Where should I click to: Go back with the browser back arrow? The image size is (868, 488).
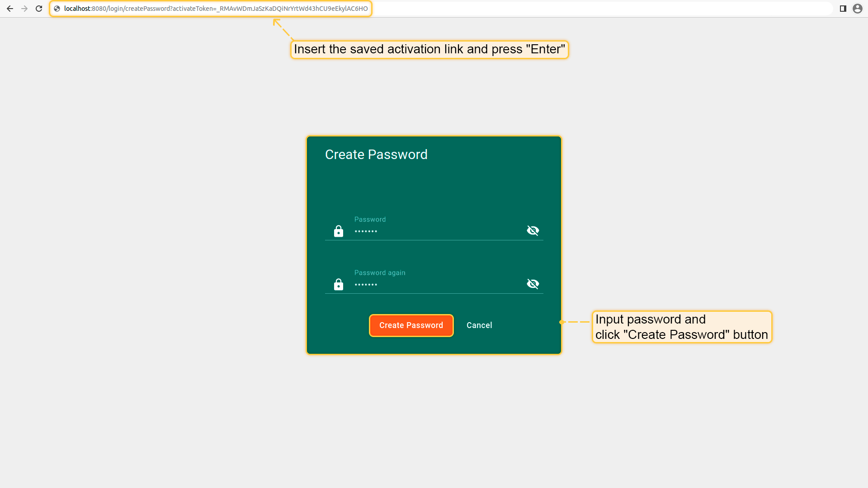click(10, 9)
